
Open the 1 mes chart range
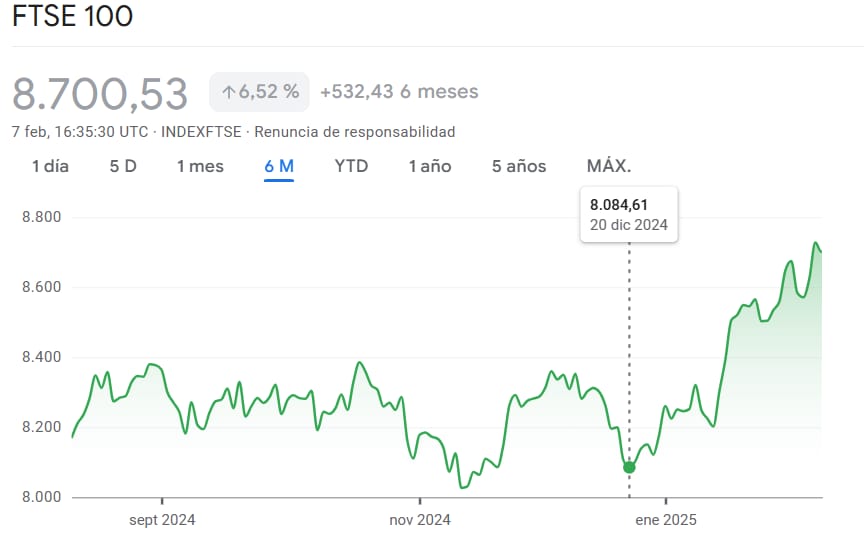[200, 166]
